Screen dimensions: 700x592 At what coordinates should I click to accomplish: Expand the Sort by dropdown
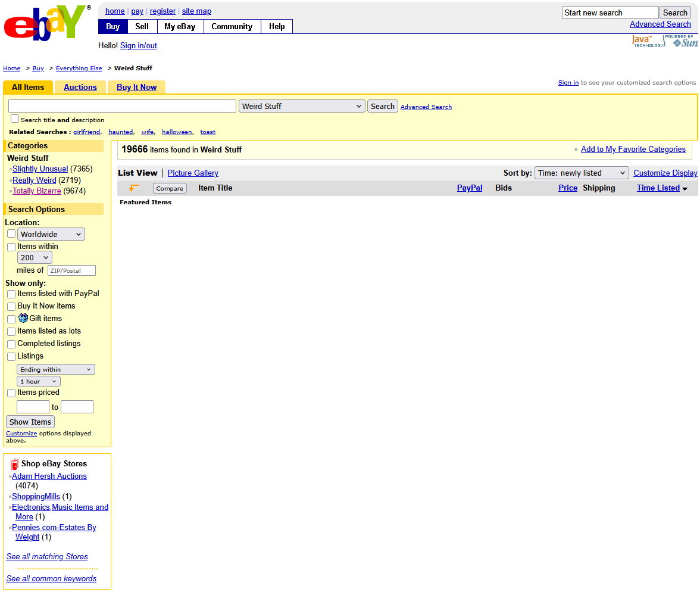pos(581,173)
